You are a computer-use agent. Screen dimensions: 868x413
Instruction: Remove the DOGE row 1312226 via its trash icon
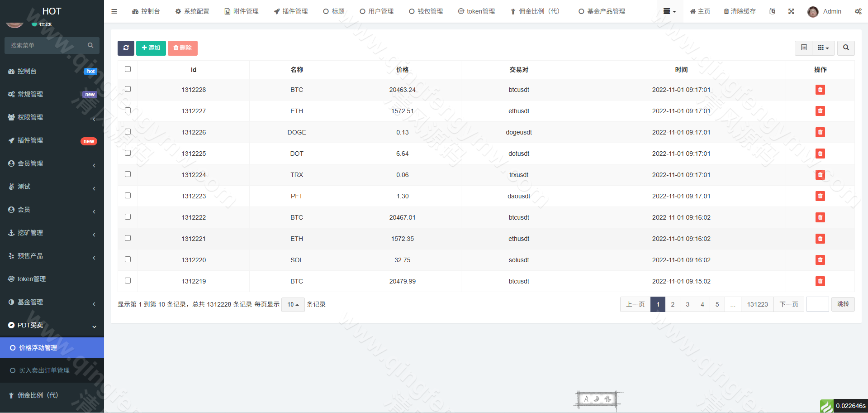coord(820,132)
